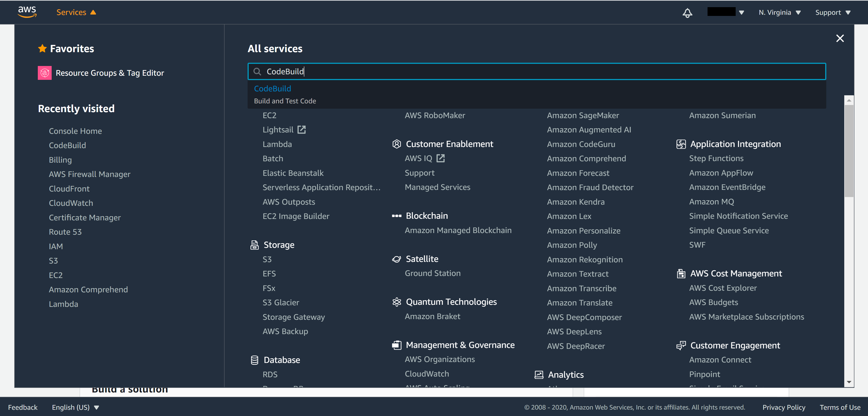Open Managed Services link

(437, 187)
